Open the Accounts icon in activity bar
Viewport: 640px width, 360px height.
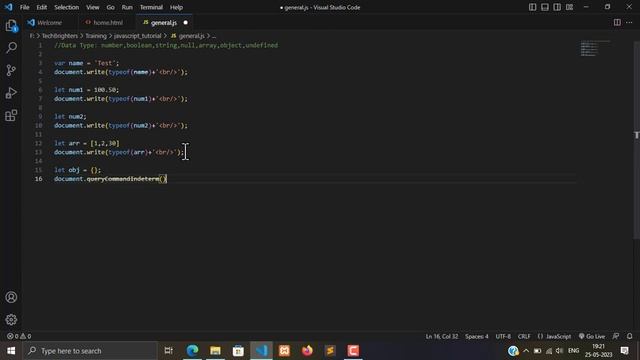(x=11, y=297)
